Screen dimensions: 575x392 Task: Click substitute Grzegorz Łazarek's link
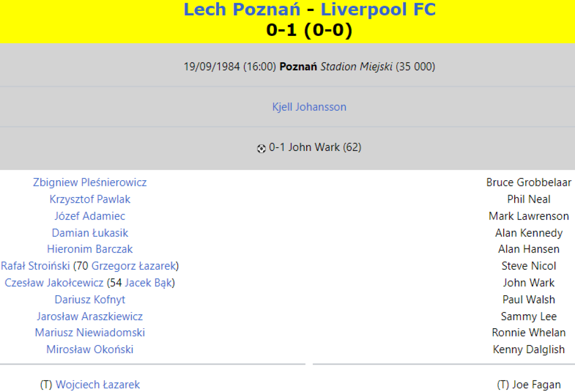pyautogui.click(x=134, y=266)
